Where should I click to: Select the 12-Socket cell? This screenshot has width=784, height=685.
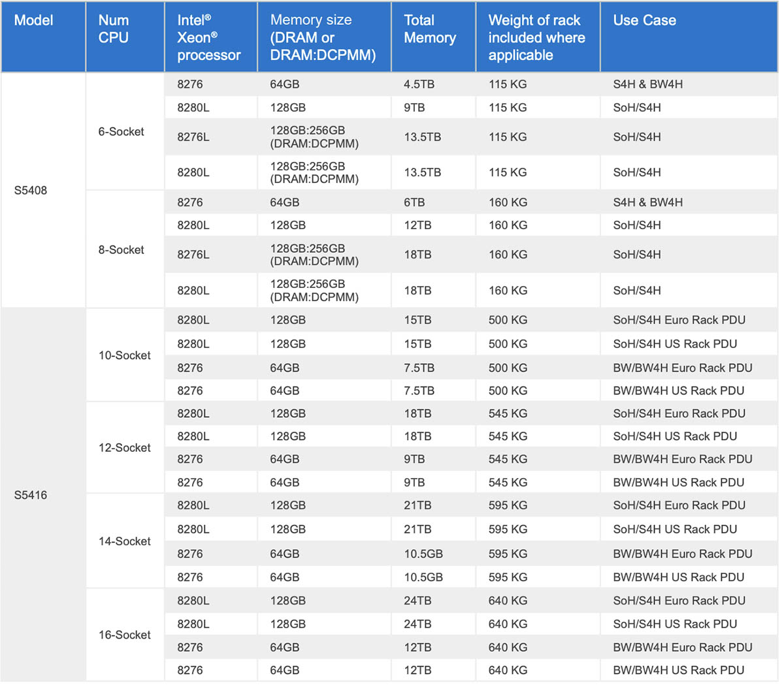click(x=125, y=447)
